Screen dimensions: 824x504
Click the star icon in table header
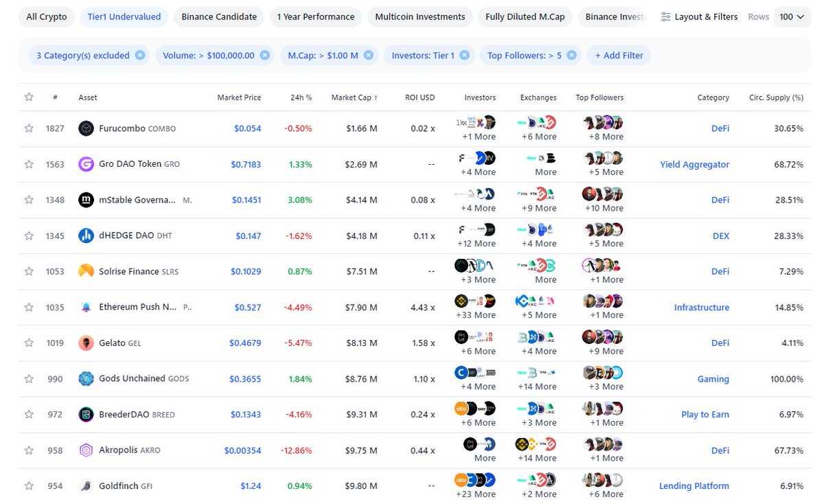click(29, 97)
